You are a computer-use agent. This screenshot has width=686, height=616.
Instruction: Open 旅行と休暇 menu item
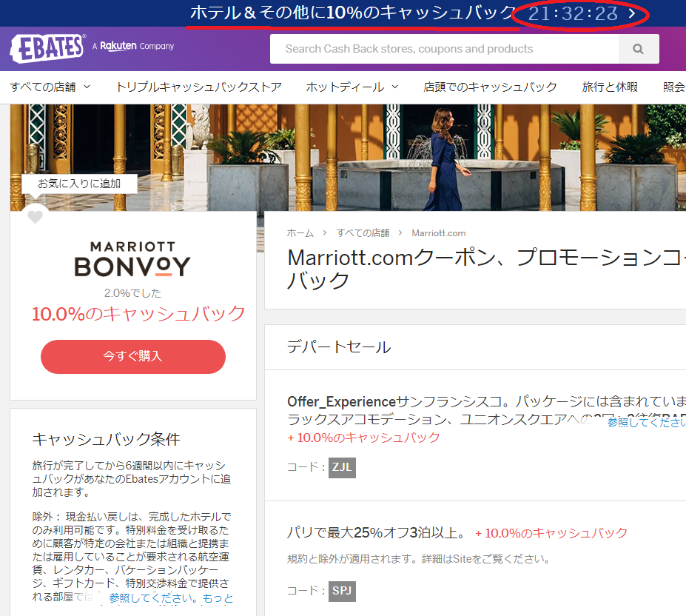pyautogui.click(x=610, y=87)
